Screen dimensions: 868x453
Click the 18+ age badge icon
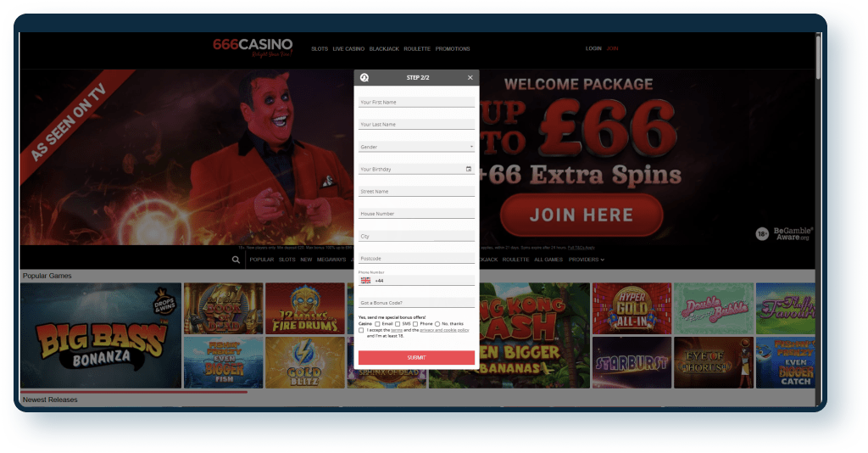click(762, 233)
